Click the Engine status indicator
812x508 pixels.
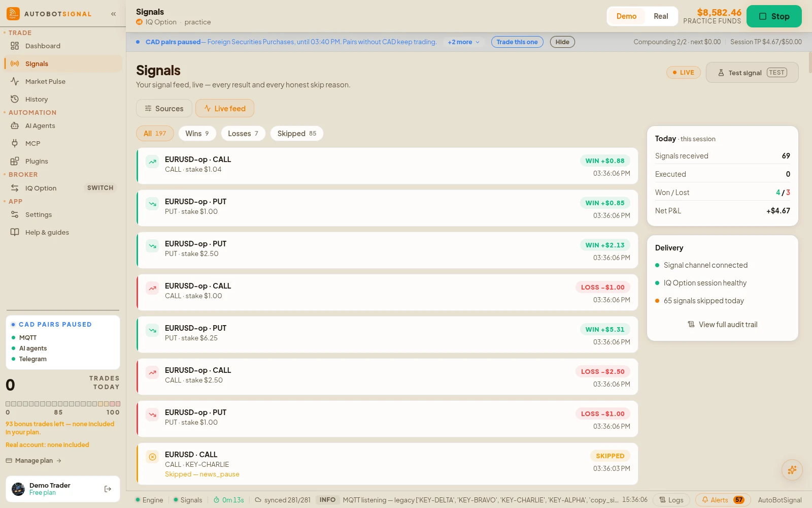149,500
